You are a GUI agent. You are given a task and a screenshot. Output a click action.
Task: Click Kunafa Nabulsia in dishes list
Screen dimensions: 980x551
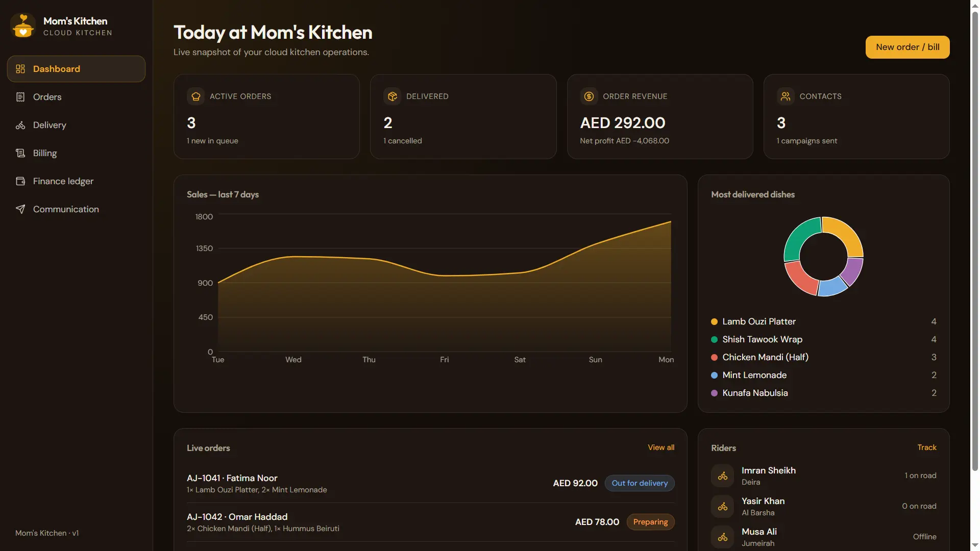pyautogui.click(x=755, y=393)
